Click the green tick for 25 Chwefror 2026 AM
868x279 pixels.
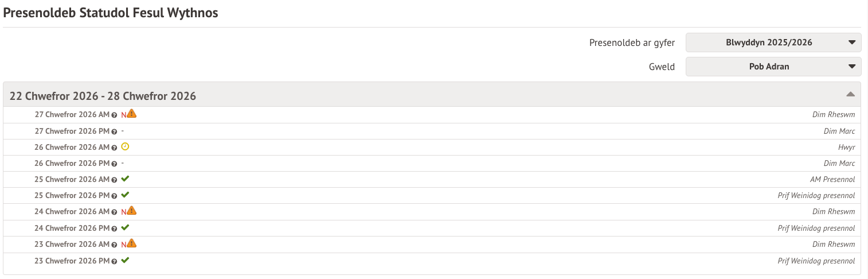125,179
